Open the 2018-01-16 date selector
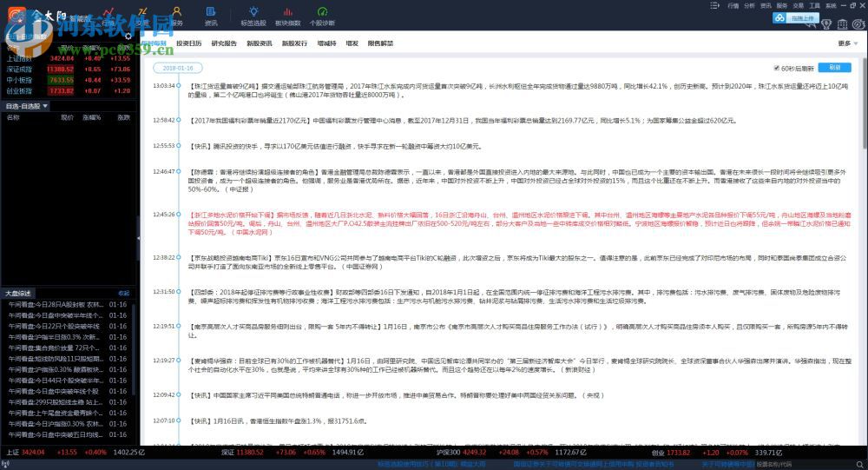This screenshot has width=868, height=470. pyautogui.click(x=178, y=68)
